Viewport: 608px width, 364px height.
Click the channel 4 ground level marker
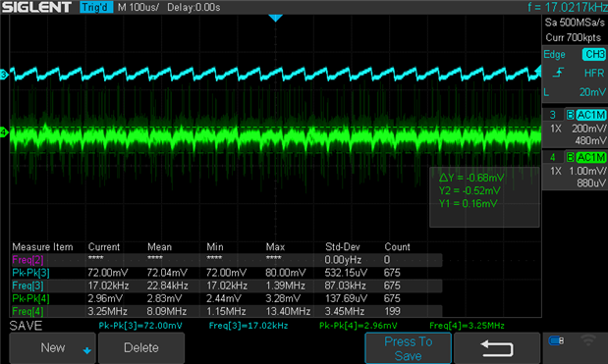[4, 132]
